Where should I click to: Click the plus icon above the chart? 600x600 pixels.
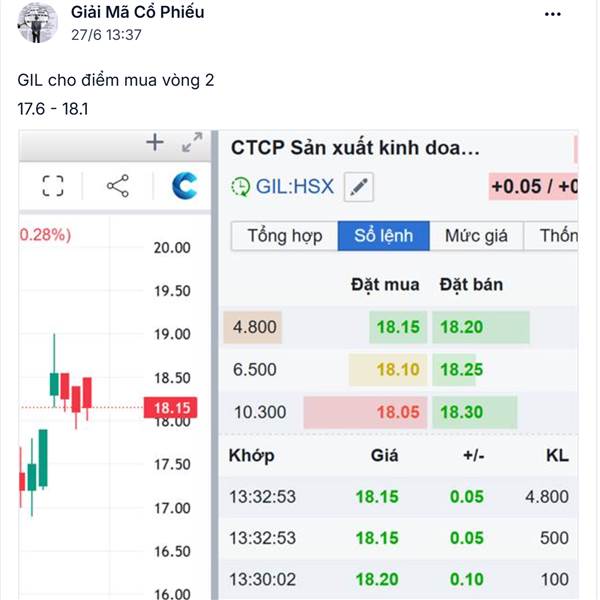click(x=155, y=142)
